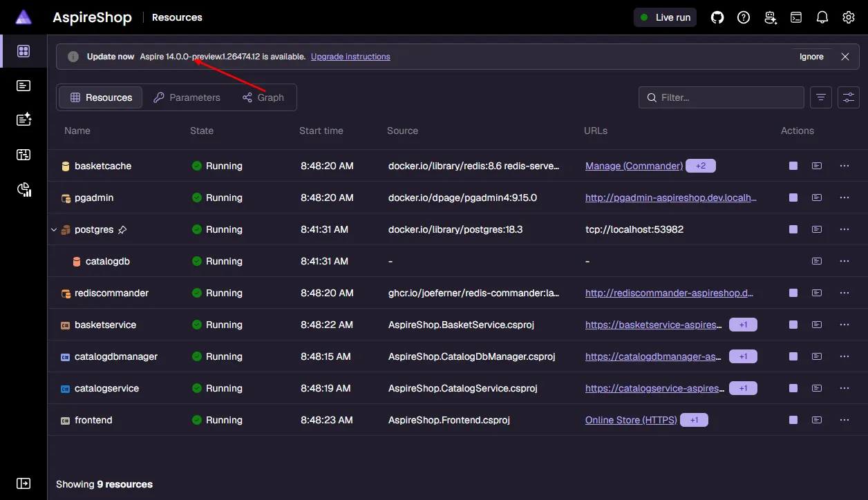This screenshot has width=868, height=500.
Task: Stop the basketcache resource
Action: [793, 166]
